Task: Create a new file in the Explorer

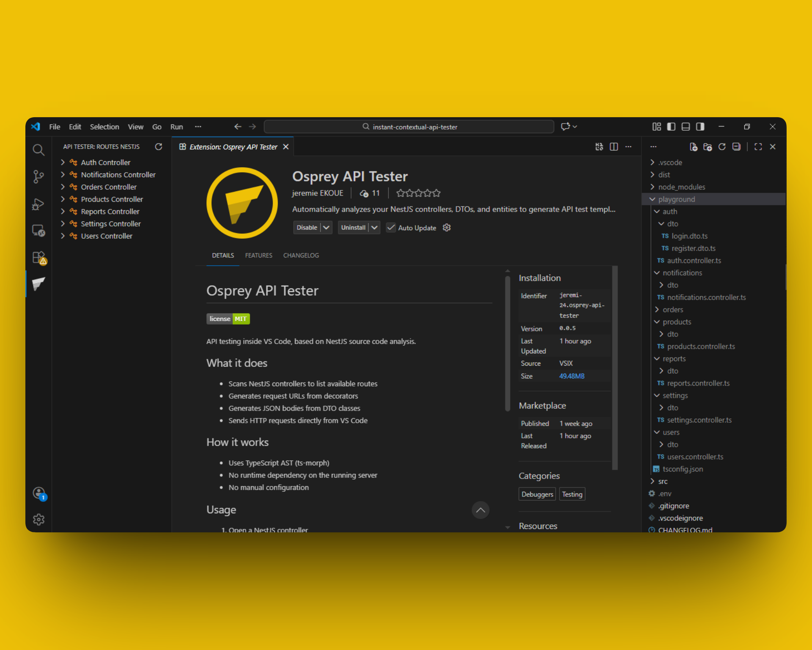Action: pos(694,147)
